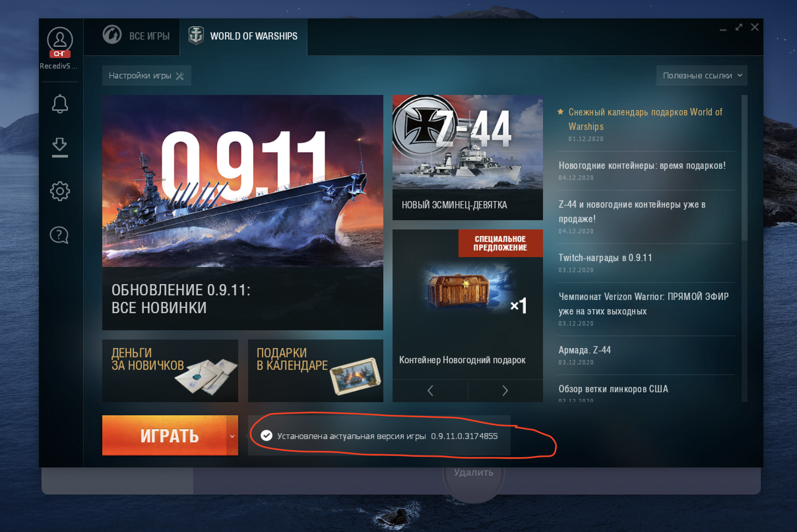The height and width of the screenshot is (532, 797).
Task: Show next special offer arrow
Action: pos(505,391)
